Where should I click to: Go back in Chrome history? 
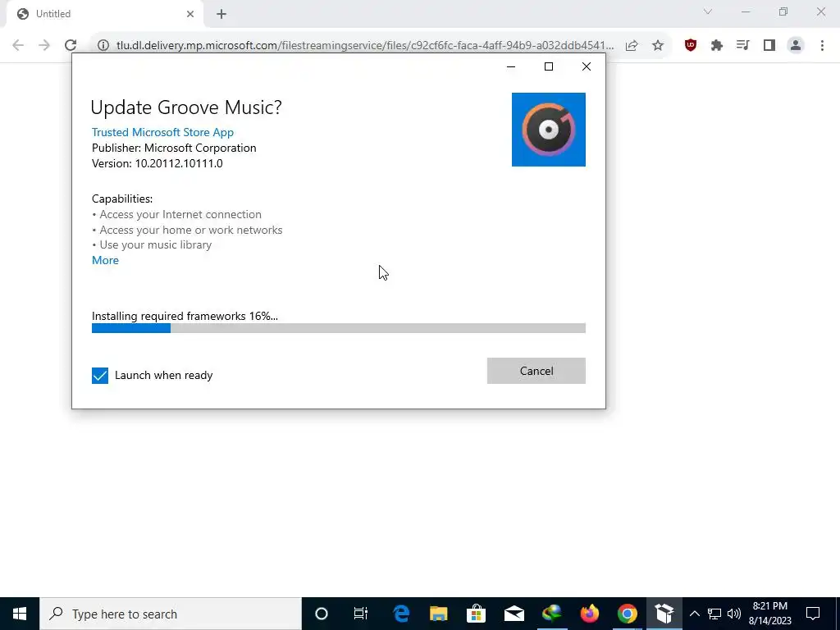18,45
